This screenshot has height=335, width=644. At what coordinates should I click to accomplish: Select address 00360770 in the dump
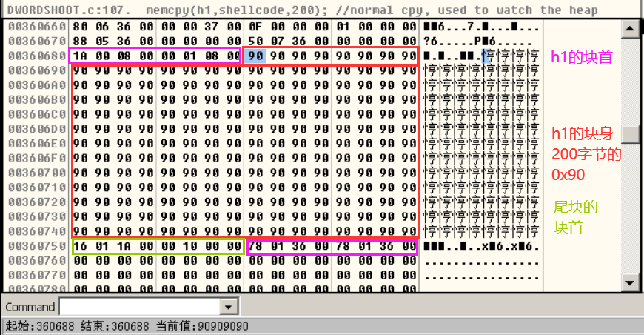point(37,275)
